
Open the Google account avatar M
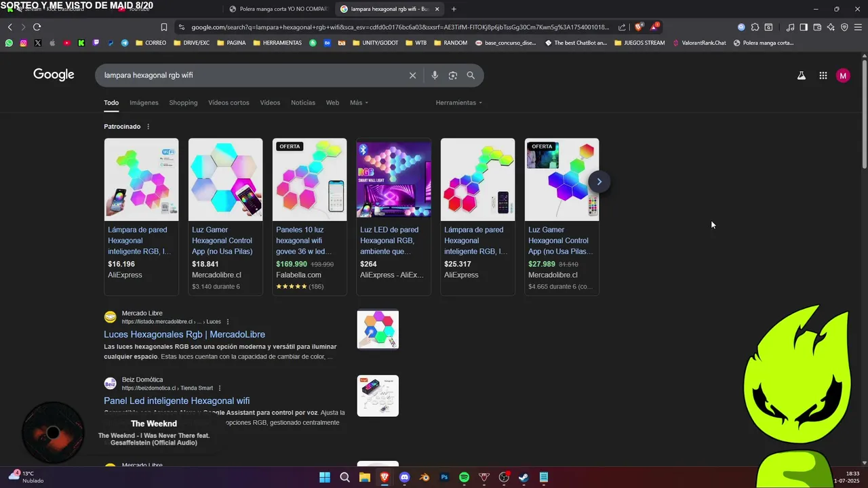point(843,76)
